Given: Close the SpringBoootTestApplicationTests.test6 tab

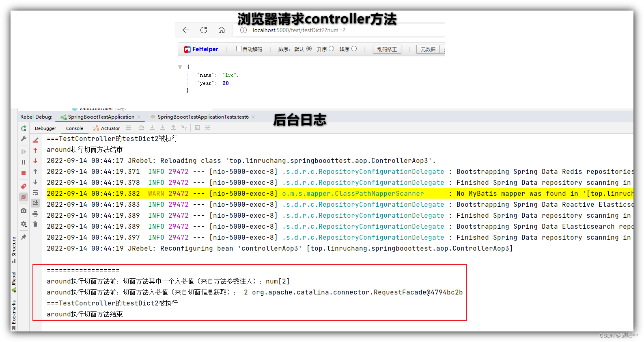Looking at the screenshot, I should point(253,117).
